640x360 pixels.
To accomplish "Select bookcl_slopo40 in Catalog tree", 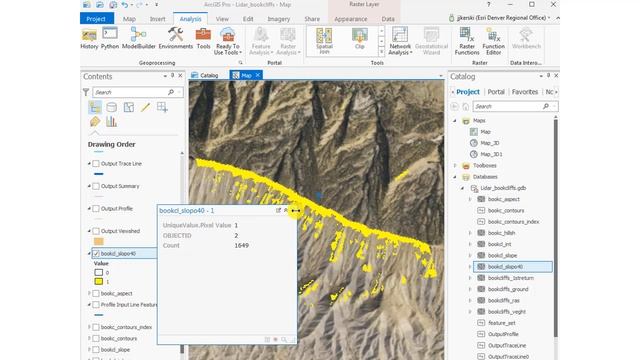I will pos(513,267).
